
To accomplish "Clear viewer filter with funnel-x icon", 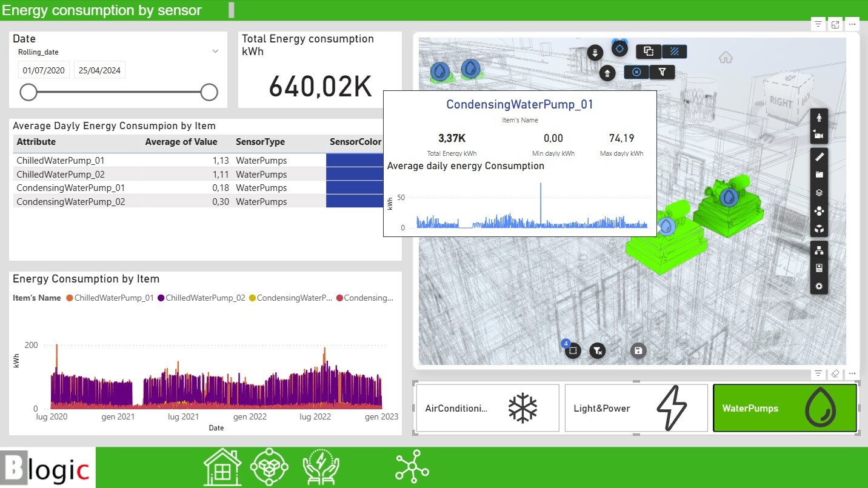I will pyautogui.click(x=598, y=350).
